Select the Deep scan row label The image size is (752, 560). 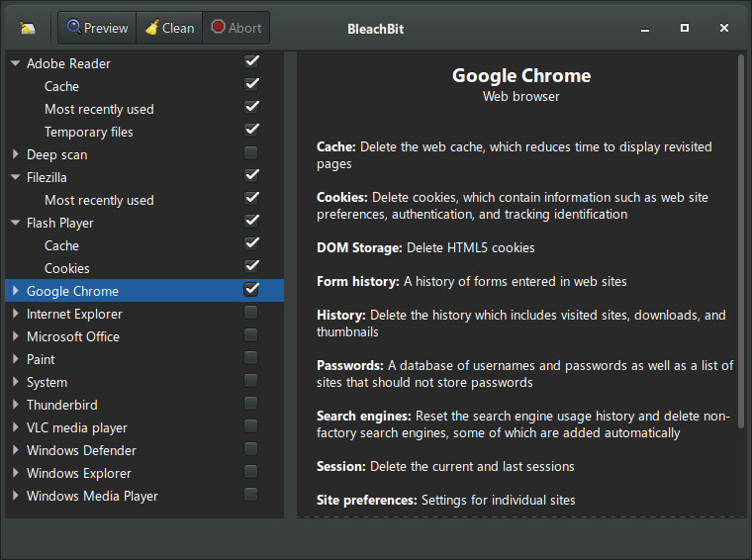pyautogui.click(x=57, y=154)
